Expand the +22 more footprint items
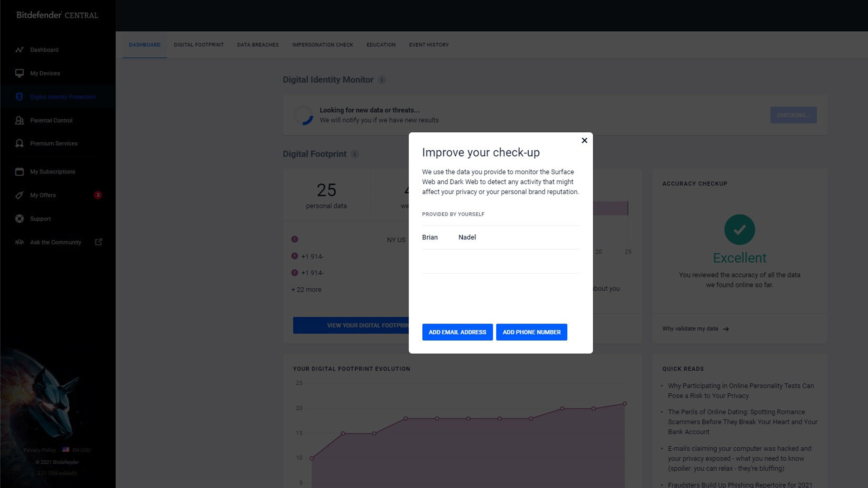This screenshot has width=868, height=488. [306, 288]
